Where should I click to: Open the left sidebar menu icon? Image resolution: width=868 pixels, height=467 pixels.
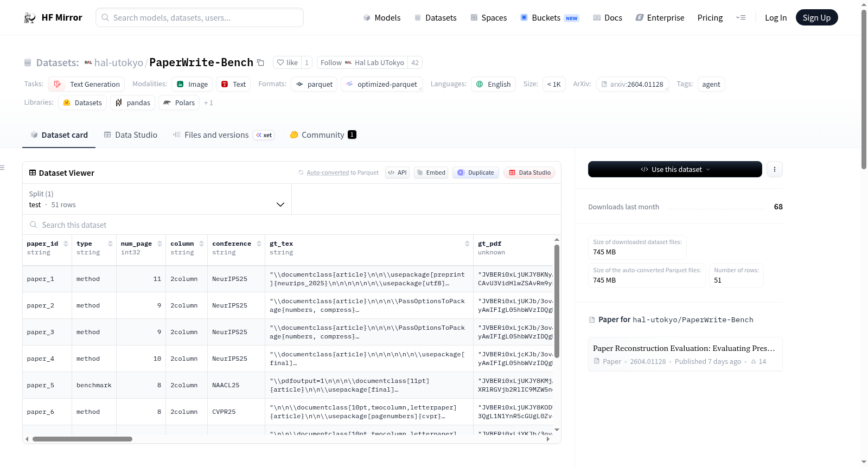tap(2, 168)
